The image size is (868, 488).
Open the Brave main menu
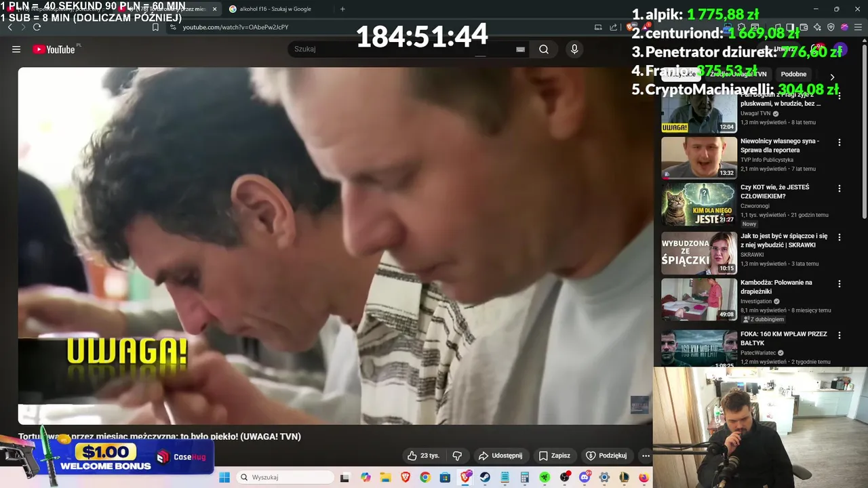coord(857,27)
